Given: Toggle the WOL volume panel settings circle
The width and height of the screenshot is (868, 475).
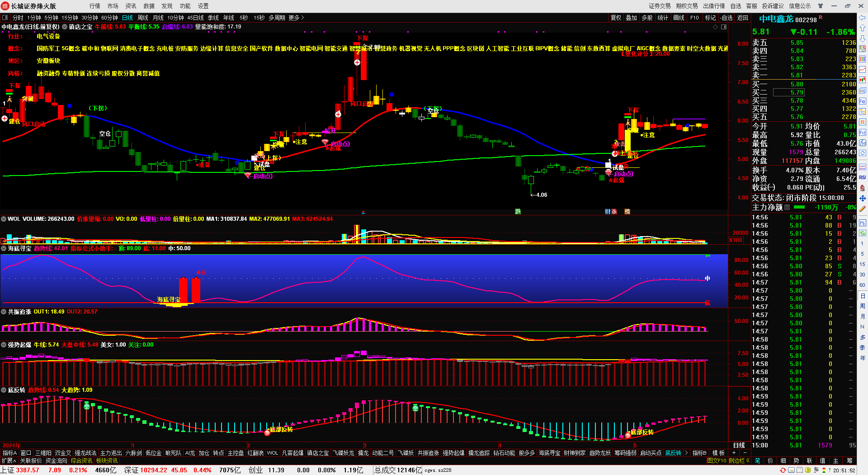Looking at the screenshot, I should tap(4, 219).
